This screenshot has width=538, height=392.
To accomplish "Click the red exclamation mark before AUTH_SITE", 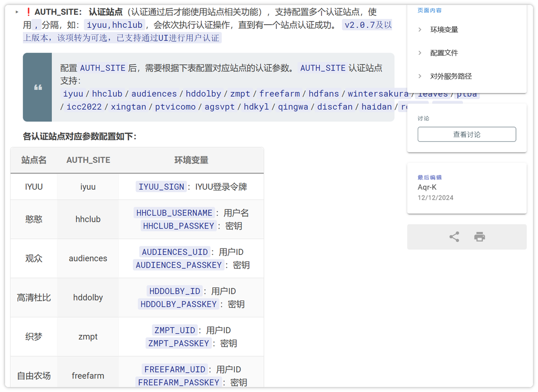I will tap(28, 12).
